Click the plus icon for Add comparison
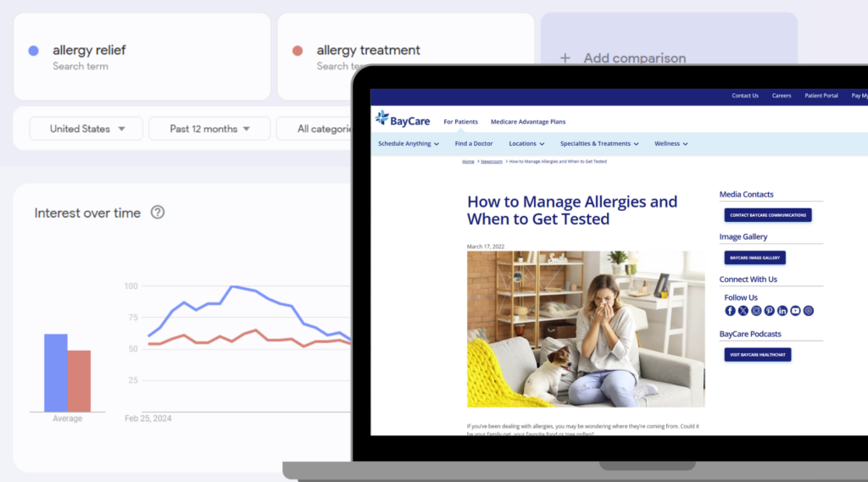Viewport: 868px width, 482px height. pos(565,58)
